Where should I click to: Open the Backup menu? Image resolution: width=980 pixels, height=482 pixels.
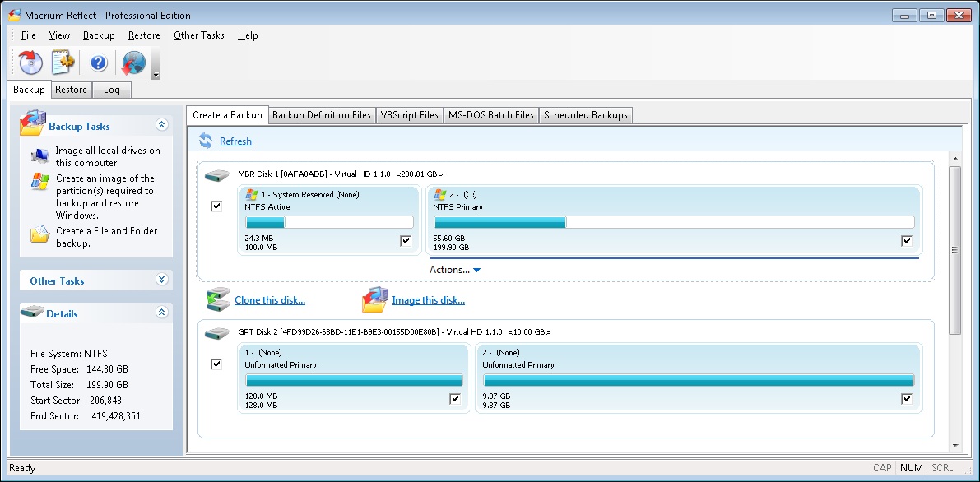click(x=99, y=35)
